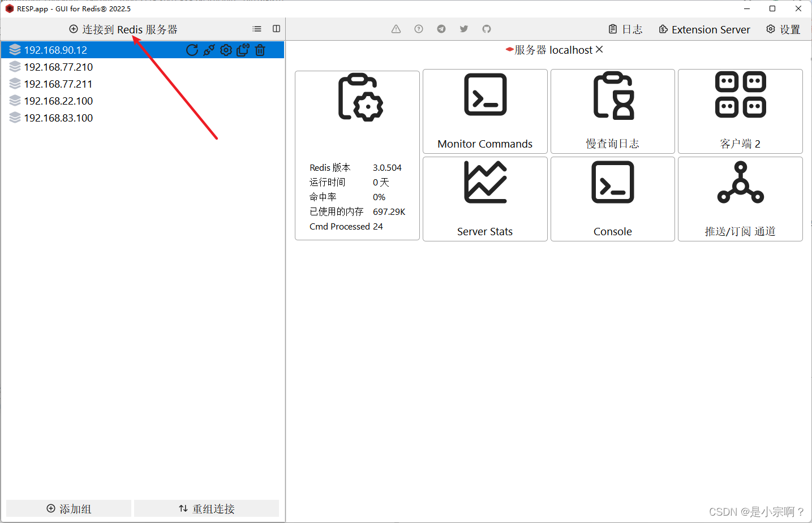812x523 pixels.
Task: Open the 慢查询日志 slow log tile
Action: [x=613, y=111]
